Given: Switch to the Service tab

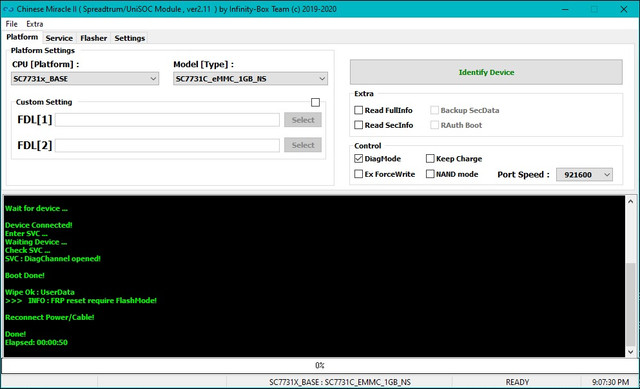Looking at the screenshot, I should tap(59, 38).
